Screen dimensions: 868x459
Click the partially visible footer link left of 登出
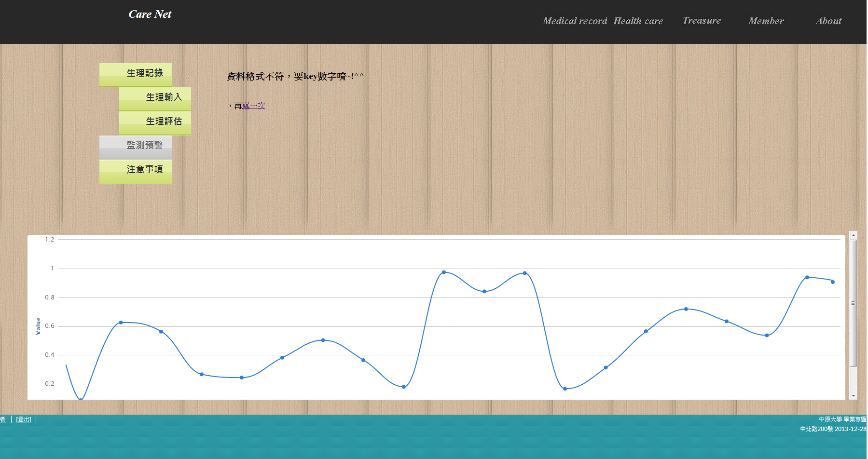click(x=3, y=419)
